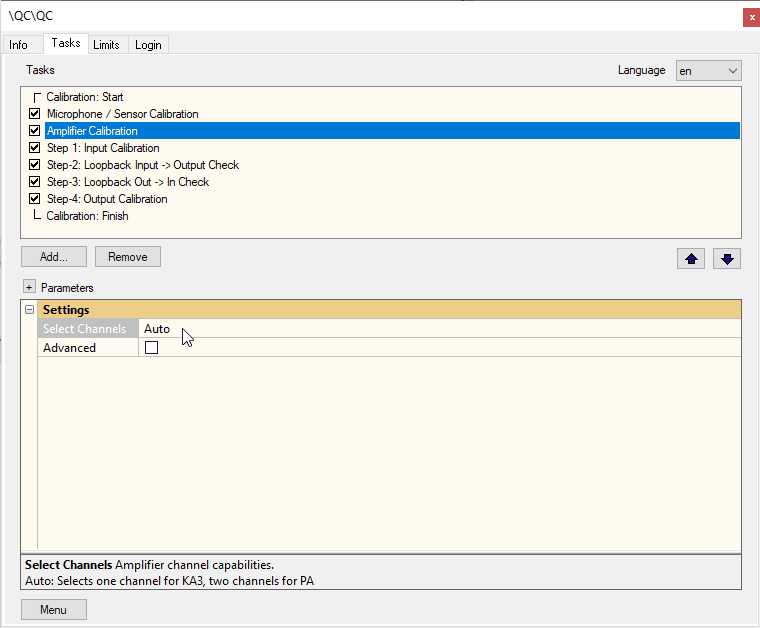Move selected task up with arrow
This screenshot has width=760, height=628.
[691, 258]
